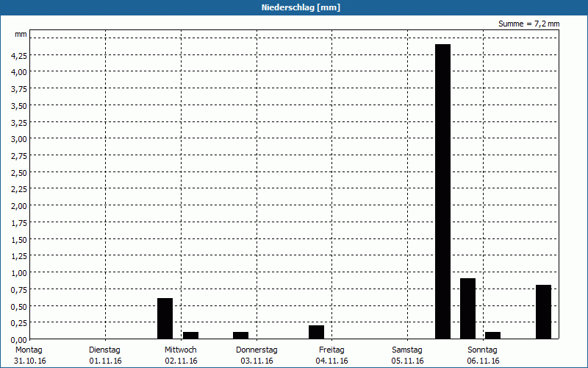The height and width of the screenshot is (368, 588).
Task: Click the date 31.10.16
Action: 30,361
